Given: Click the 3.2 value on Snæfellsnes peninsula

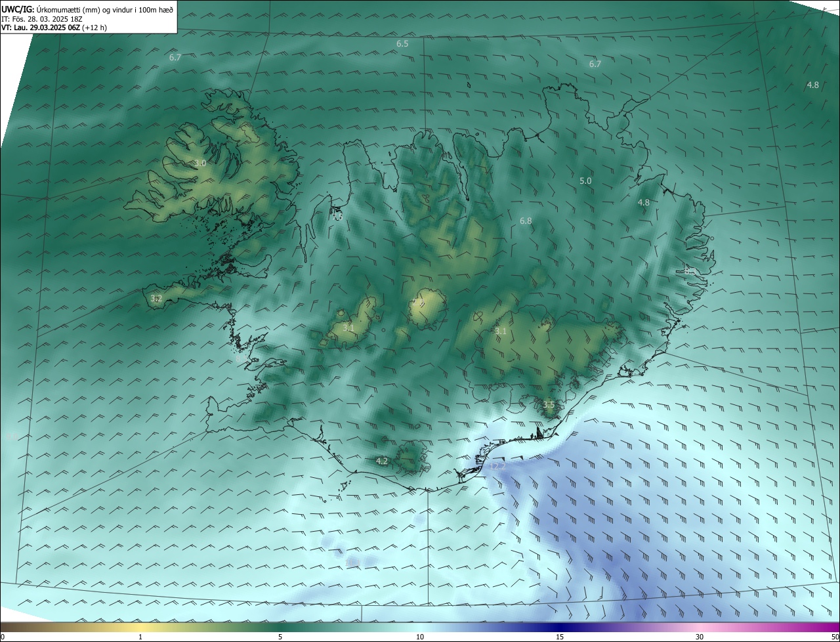Looking at the screenshot, I should coord(156,299).
